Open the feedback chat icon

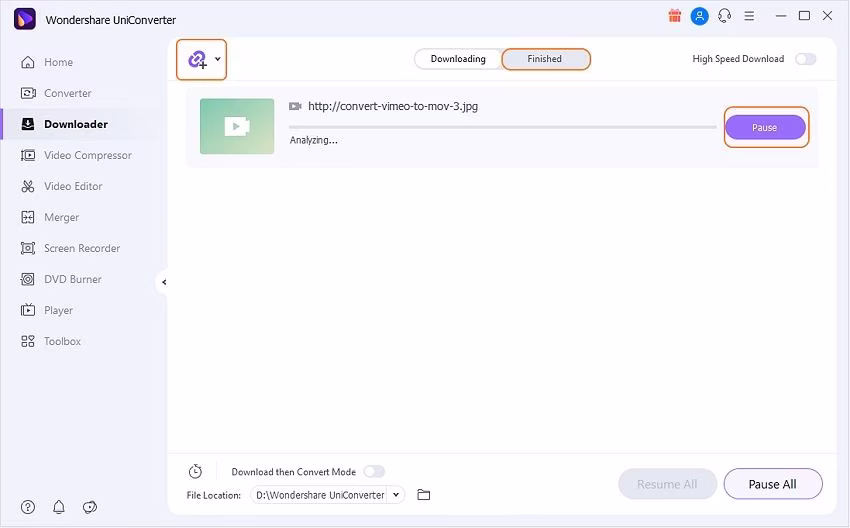coord(89,507)
